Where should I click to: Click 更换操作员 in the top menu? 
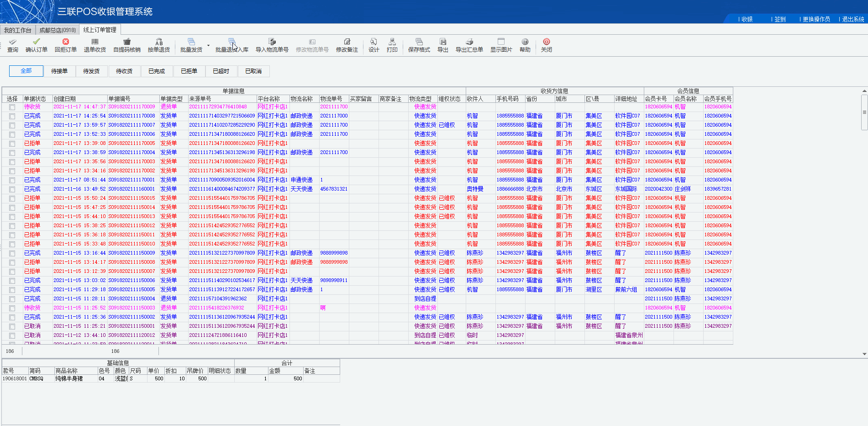pyautogui.click(x=816, y=19)
